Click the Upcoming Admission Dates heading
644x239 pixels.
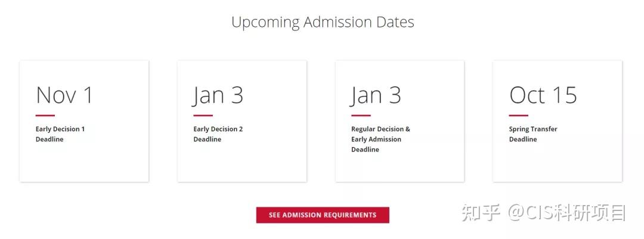tap(323, 22)
